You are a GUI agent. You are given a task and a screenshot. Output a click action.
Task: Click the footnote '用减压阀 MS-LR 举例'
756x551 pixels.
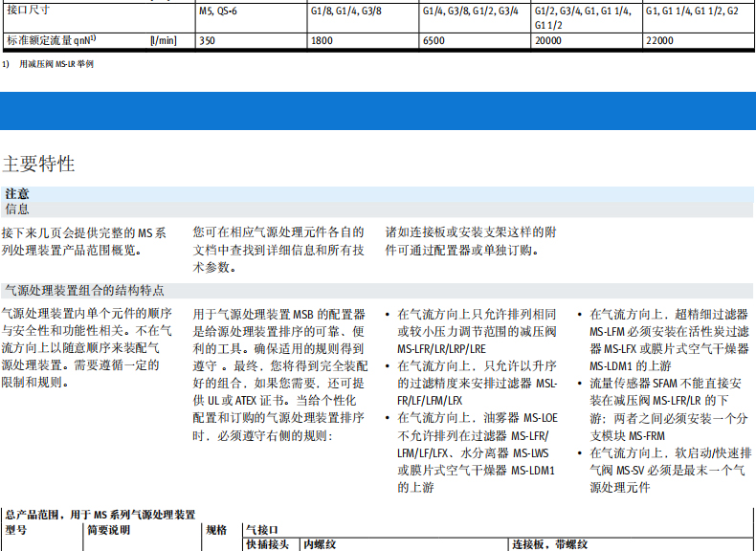coord(56,64)
